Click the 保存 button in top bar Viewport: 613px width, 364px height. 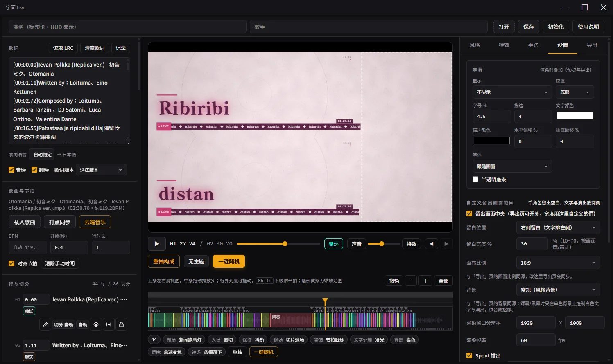[x=529, y=27]
